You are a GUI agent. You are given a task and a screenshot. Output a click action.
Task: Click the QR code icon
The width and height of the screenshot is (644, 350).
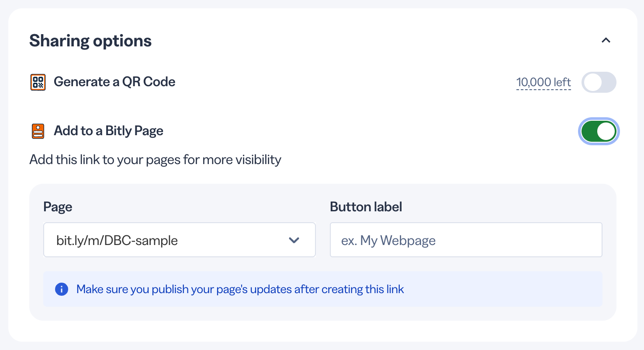pyautogui.click(x=38, y=82)
